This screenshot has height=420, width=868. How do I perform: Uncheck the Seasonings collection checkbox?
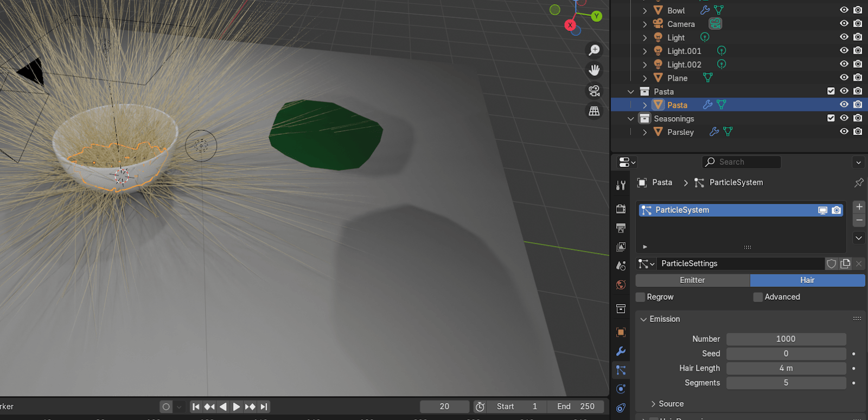[x=831, y=118]
